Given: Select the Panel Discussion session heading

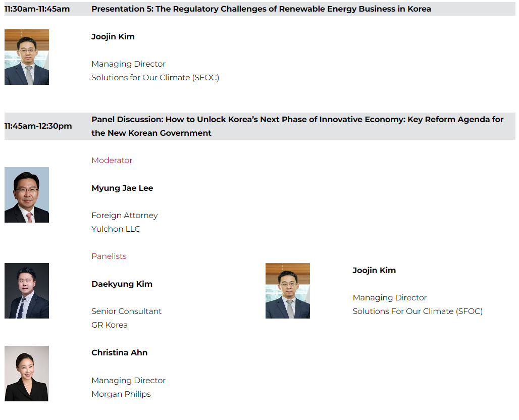Looking at the screenshot, I should [297, 126].
